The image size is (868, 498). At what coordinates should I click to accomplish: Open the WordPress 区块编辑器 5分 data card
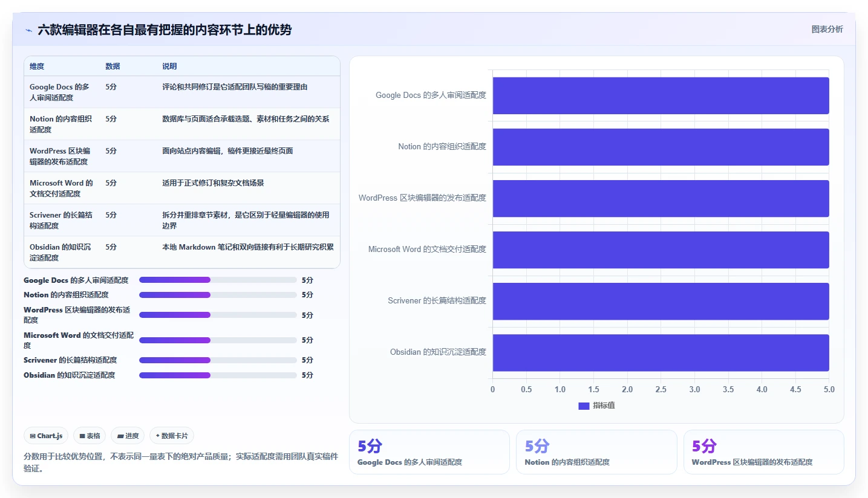763,452
